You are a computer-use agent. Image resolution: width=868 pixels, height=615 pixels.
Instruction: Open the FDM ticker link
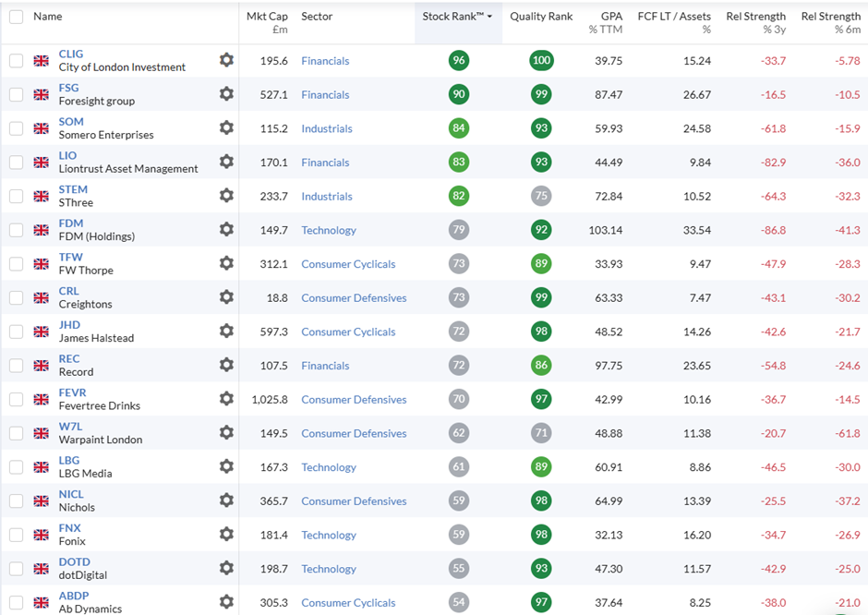pos(71,223)
